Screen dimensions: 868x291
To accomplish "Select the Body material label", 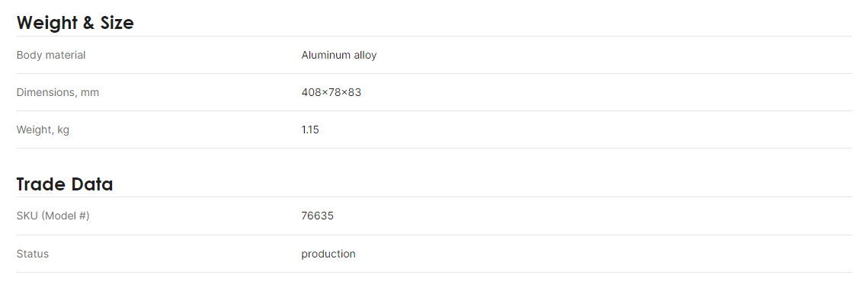I will 51,56.
